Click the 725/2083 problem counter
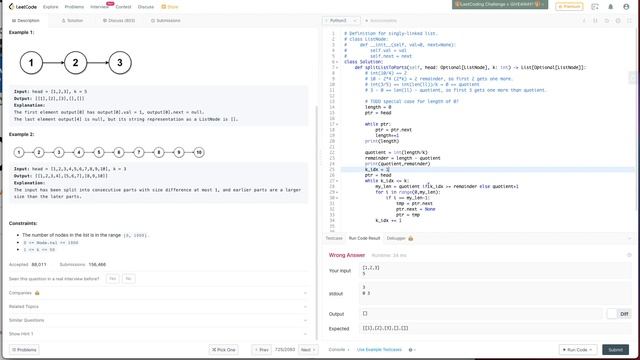 pos(285,350)
